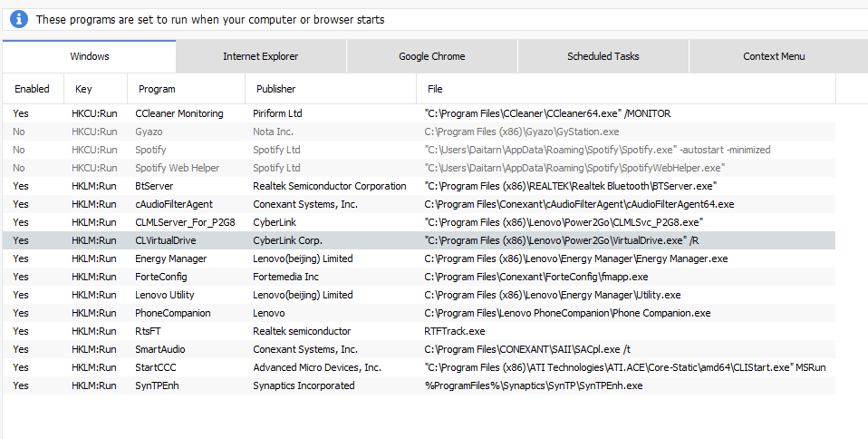Click the CLIStart.exe MSRun file path

tap(625, 367)
